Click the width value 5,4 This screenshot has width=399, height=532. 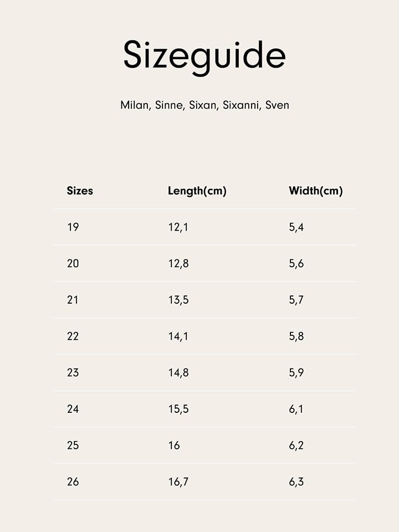296,227
